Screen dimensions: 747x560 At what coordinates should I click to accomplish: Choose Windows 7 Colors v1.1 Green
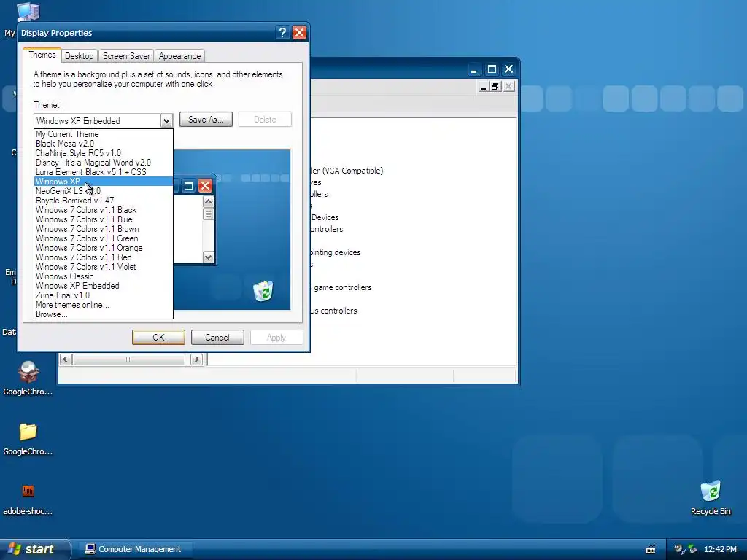pos(104,238)
